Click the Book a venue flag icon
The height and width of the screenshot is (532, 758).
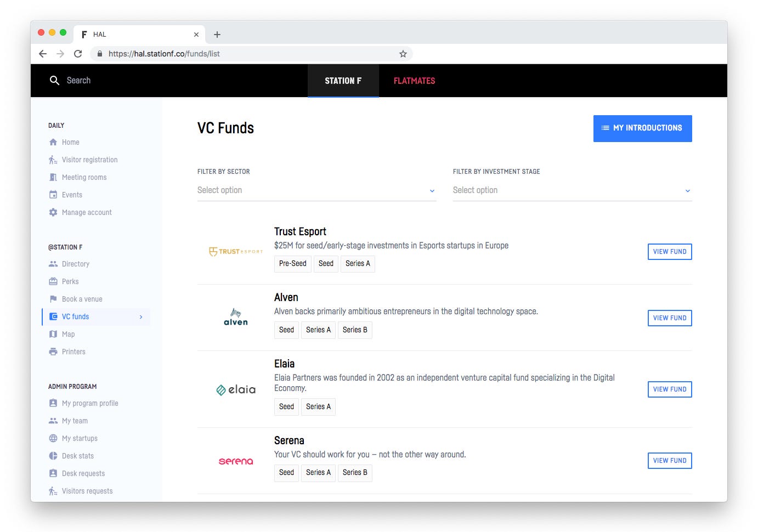coord(53,299)
